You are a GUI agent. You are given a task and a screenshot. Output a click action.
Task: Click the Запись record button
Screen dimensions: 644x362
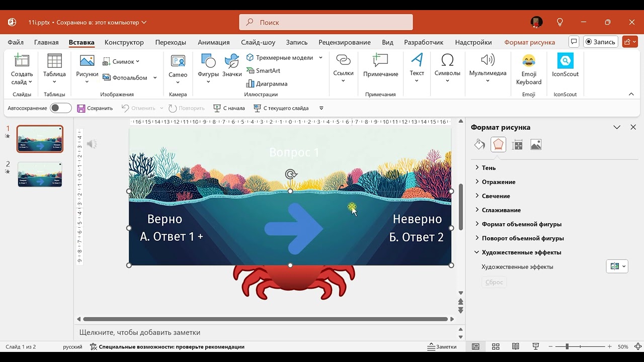pos(601,42)
